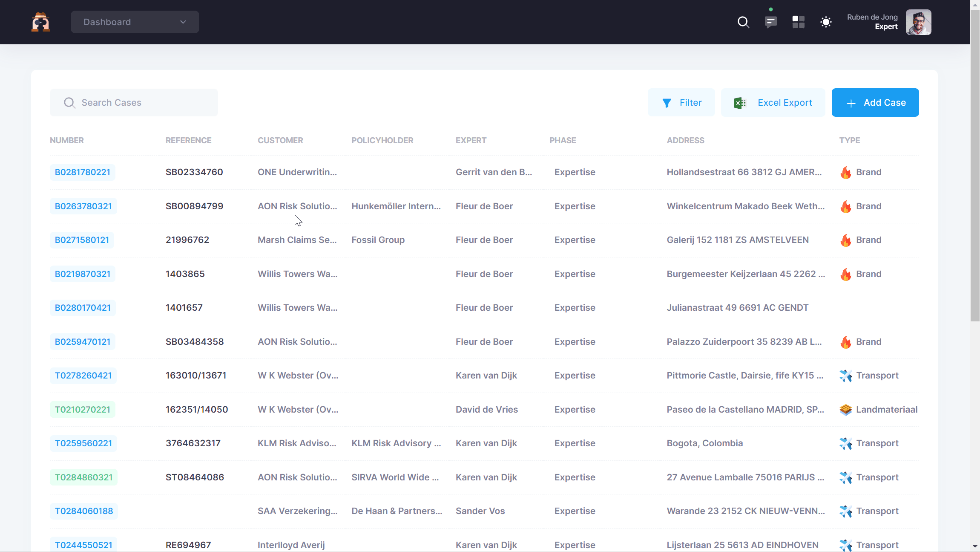Screen dimensions: 980x552
Task: Click reference 163010/13671
Action: pyautogui.click(x=196, y=376)
